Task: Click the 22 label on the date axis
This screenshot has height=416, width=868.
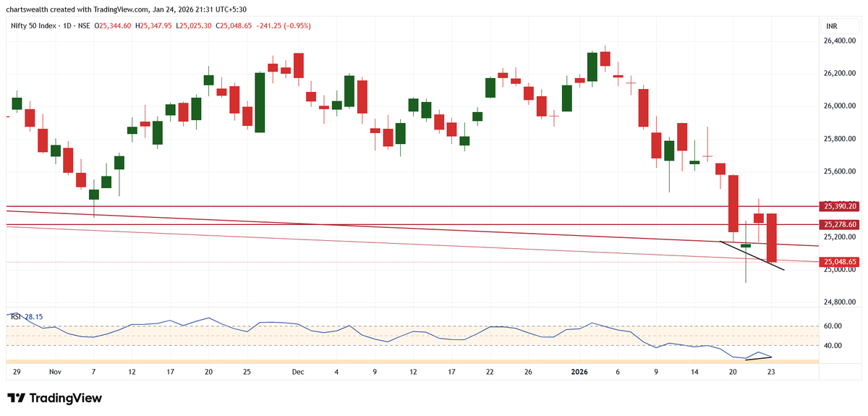Action: [x=490, y=371]
